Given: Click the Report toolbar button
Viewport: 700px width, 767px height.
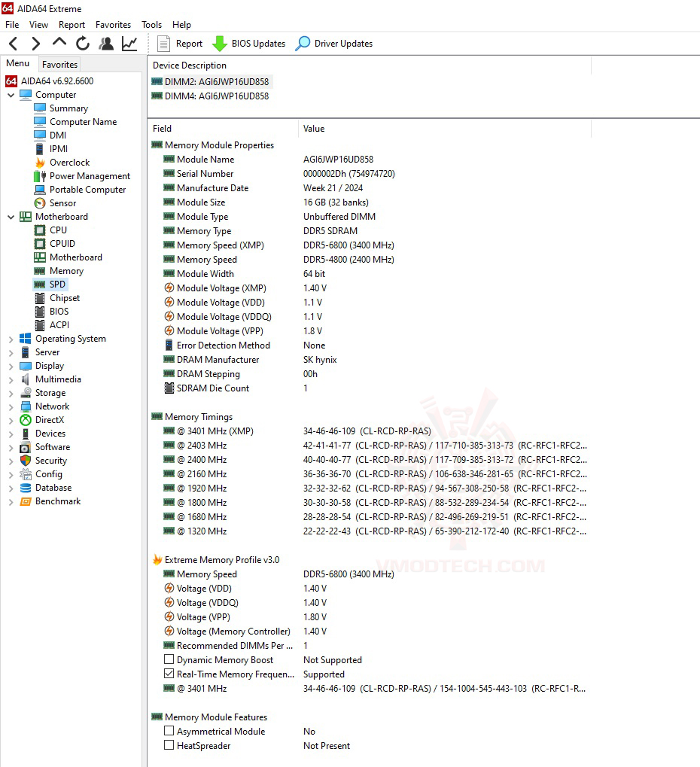Looking at the screenshot, I should click(180, 44).
